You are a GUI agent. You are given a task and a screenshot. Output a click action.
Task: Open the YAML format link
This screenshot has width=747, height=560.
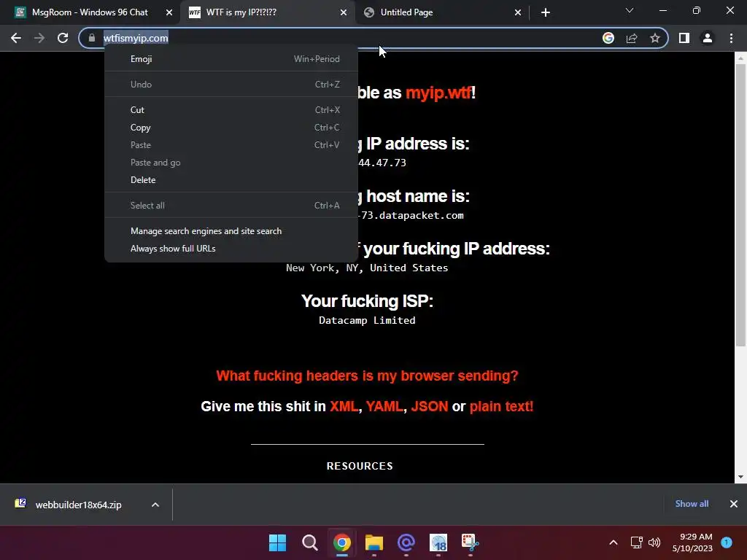point(384,406)
